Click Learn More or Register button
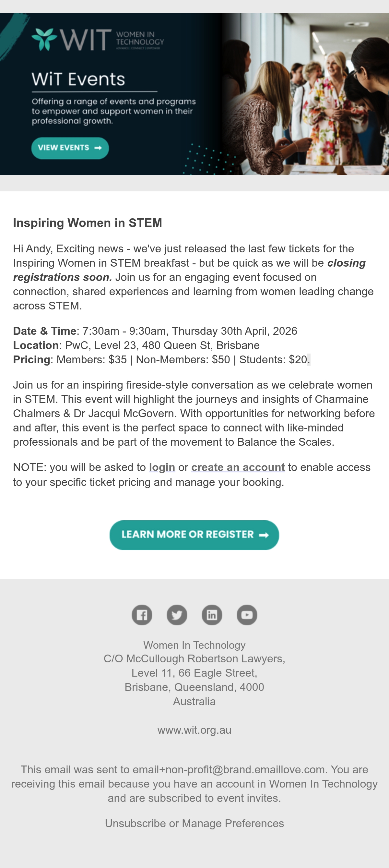This screenshot has width=389, height=868. [194, 535]
